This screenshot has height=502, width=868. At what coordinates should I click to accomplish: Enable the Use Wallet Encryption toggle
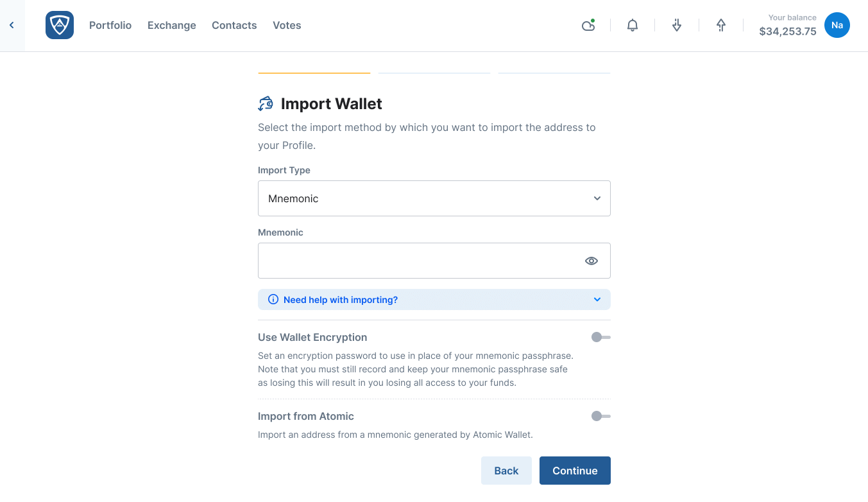[600, 337]
